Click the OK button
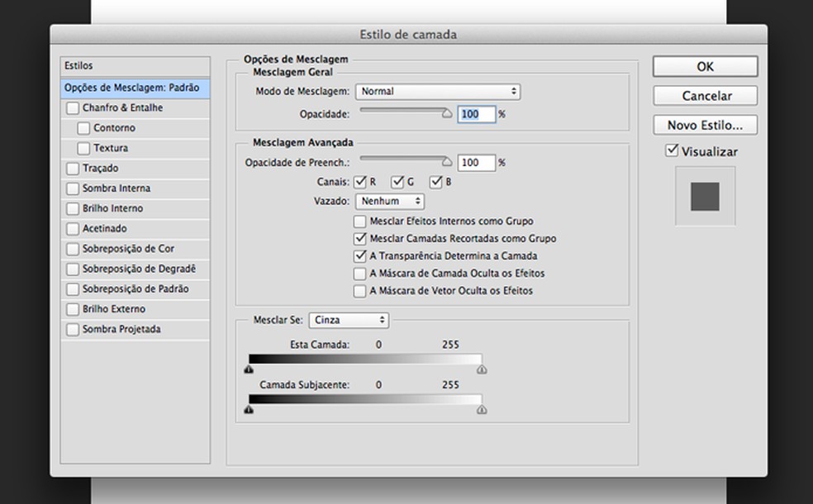Screen dimensions: 813x504 [705, 66]
